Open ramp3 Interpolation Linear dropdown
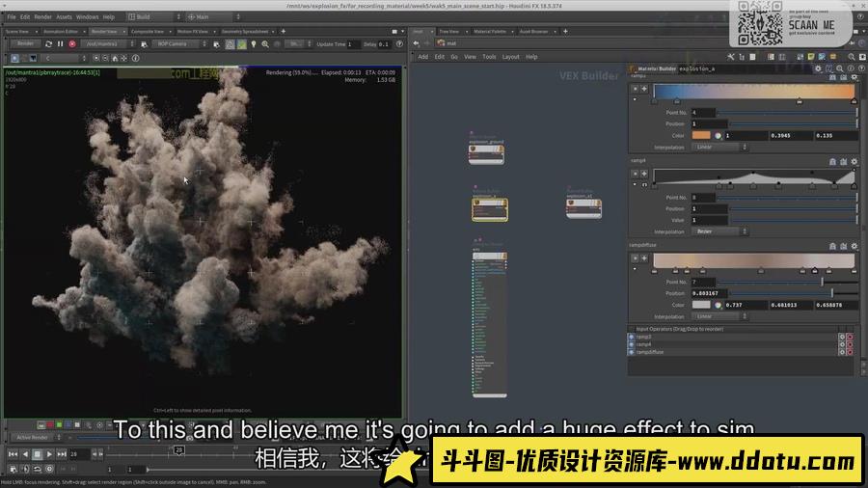Viewport: 868px width, 488px height. [719, 148]
